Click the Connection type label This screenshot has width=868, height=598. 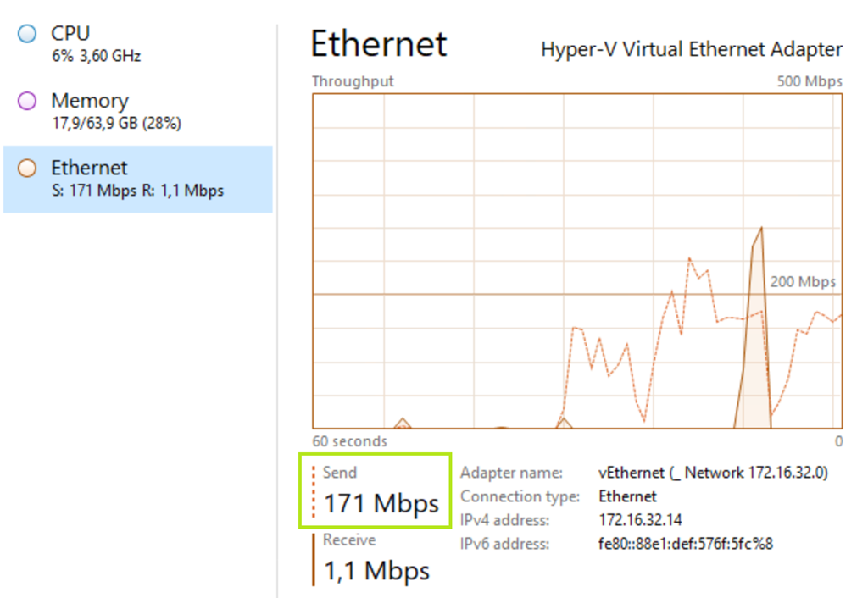(520, 496)
